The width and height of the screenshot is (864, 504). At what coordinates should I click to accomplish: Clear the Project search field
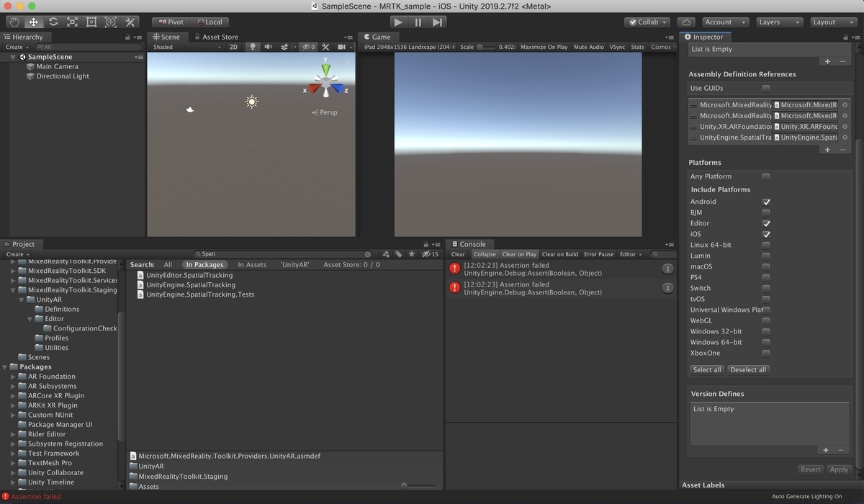[368, 254]
